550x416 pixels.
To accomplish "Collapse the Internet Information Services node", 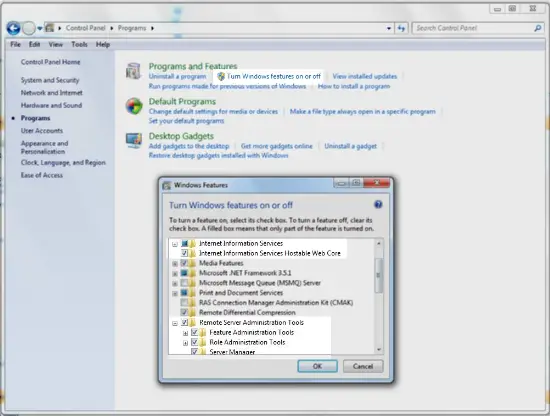I will [175, 244].
